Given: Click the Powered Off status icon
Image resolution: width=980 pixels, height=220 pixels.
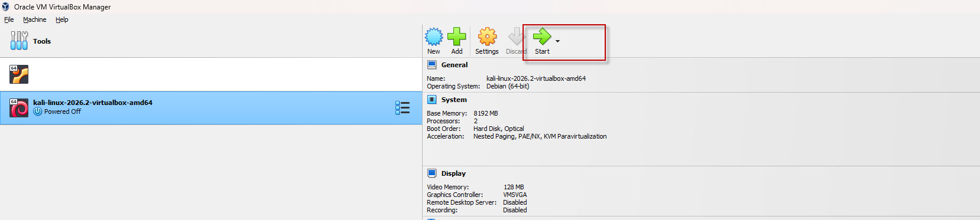Looking at the screenshot, I should [38, 111].
